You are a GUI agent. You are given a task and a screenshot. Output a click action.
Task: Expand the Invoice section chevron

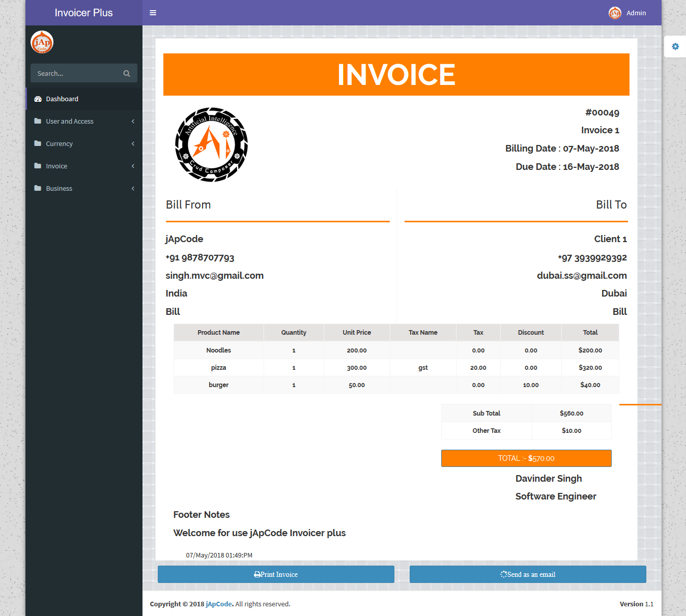point(132,166)
